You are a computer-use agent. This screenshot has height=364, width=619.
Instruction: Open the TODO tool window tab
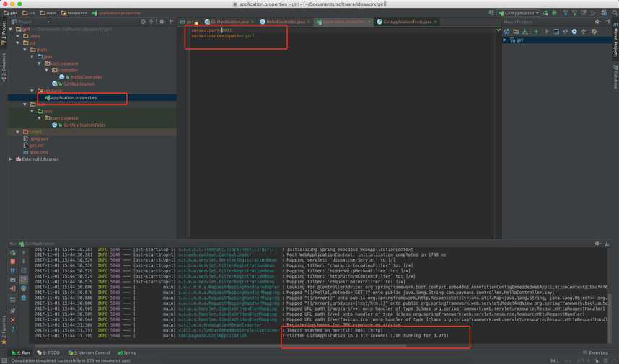click(48, 353)
